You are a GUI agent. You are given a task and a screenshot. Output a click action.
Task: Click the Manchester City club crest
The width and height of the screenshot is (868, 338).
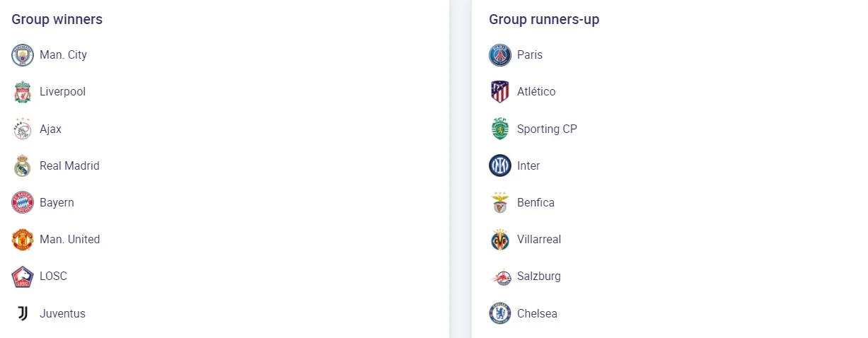coord(23,55)
